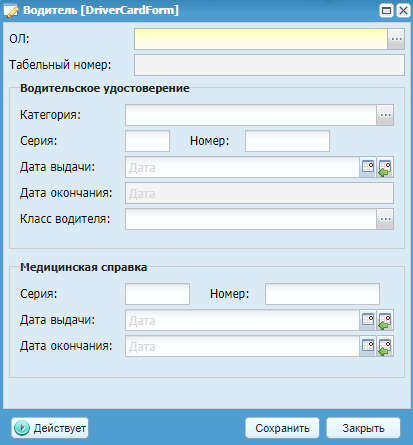Click the license Дата выдачи date field
Image resolution: width=413 pixels, height=445 pixels.
pos(242,167)
